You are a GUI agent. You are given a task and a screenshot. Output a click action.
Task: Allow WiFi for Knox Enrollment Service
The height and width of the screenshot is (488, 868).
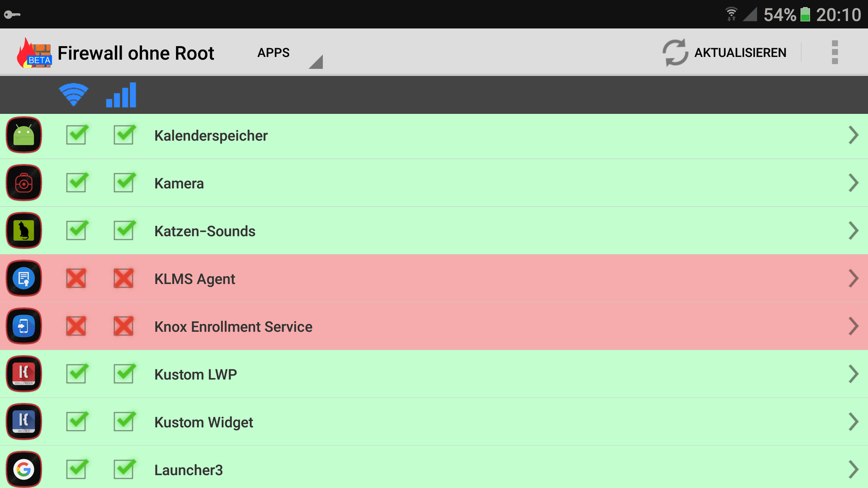pyautogui.click(x=76, y=326)
